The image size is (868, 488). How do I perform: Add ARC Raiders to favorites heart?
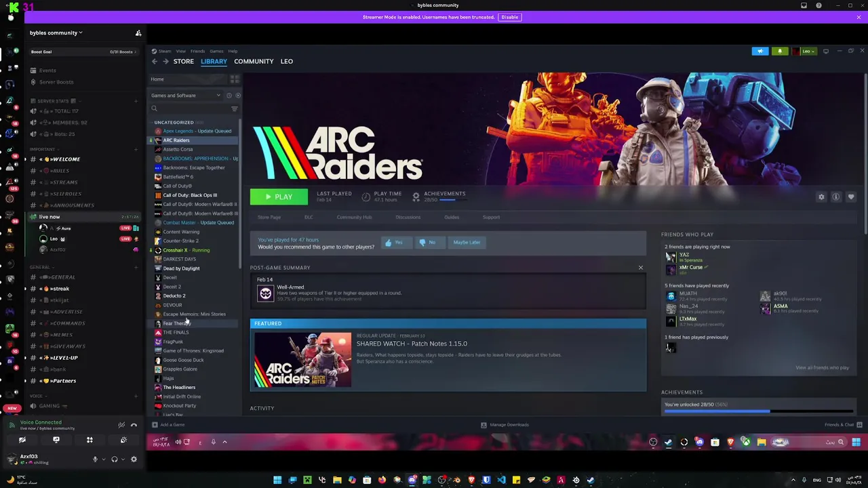[x=851, y=197]
